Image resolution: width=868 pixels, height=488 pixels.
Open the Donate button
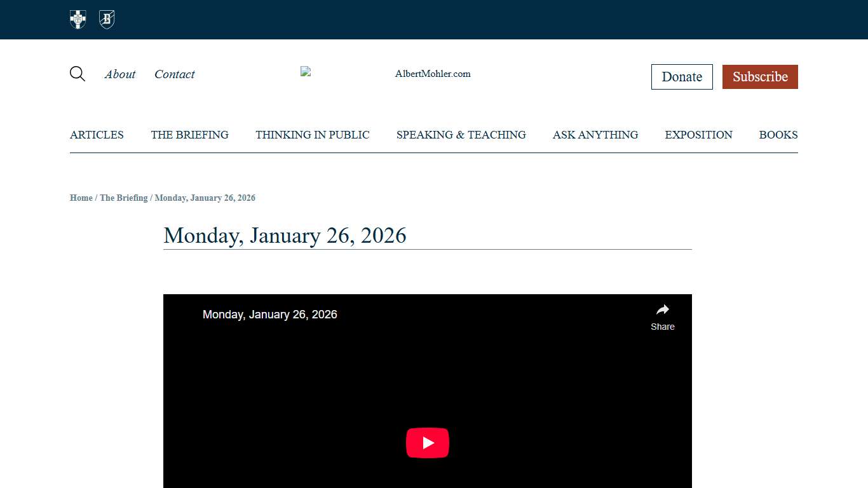[682, 76]
